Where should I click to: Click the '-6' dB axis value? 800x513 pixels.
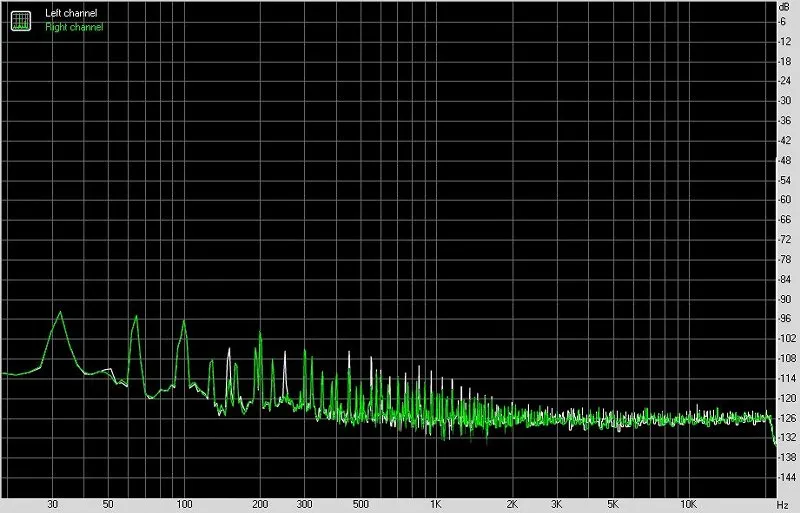[x=782, y=22]
